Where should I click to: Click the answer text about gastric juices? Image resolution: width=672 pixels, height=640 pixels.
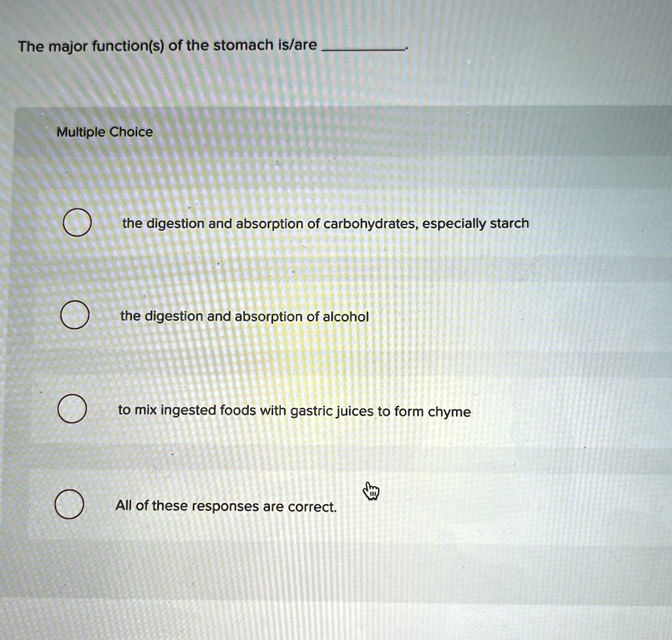click(x=294, y=411)
